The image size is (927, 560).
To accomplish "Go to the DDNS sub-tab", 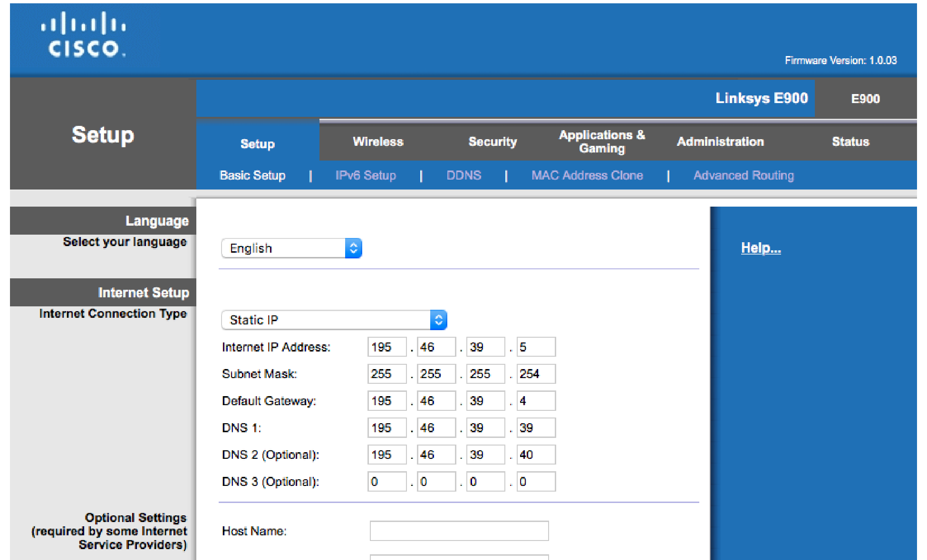I will pos(463,175).
